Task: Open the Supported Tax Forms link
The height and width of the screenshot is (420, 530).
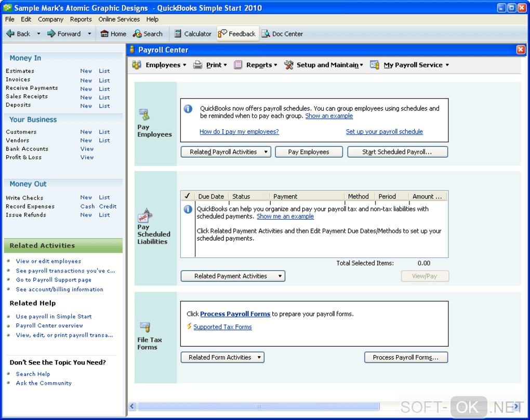Action: 222,327
